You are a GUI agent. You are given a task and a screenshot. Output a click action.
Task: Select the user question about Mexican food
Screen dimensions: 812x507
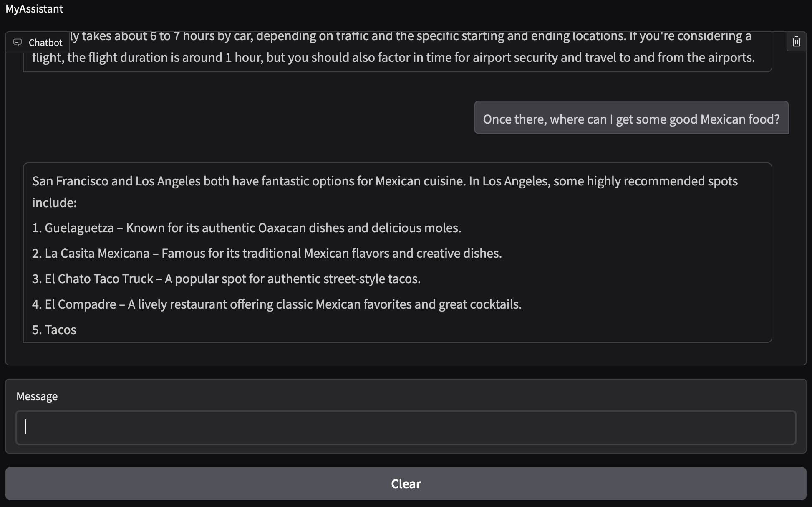(631, 119)
